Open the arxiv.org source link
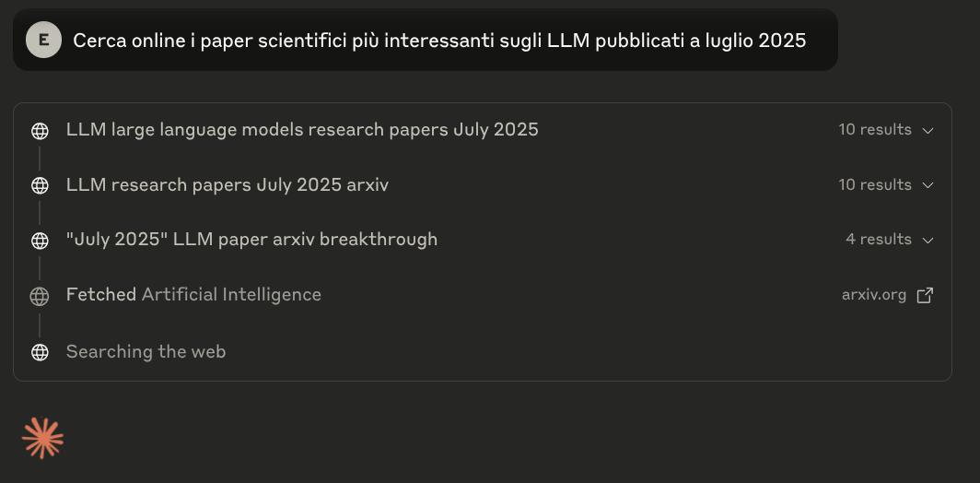This screenshot has width=980, height=483. click(873, 295)
